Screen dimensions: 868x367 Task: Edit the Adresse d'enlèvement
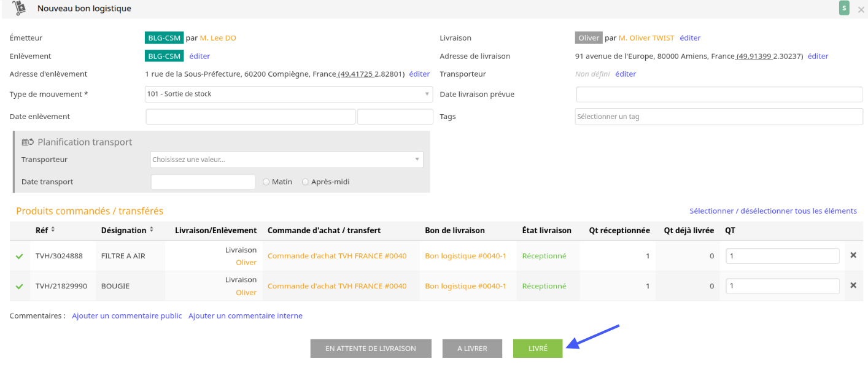(x=419, y=74)
